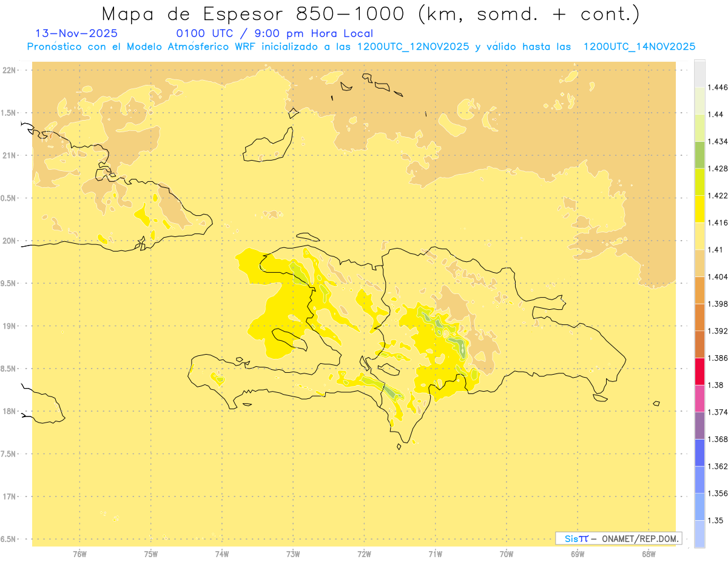Screen dimensions: 728x562
Task: Click the "1.362" legend value
Action: point(718,466)
